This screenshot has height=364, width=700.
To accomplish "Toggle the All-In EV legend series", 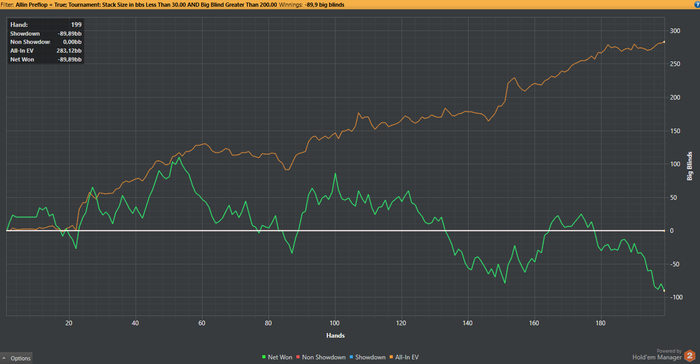I will (404, 357).
